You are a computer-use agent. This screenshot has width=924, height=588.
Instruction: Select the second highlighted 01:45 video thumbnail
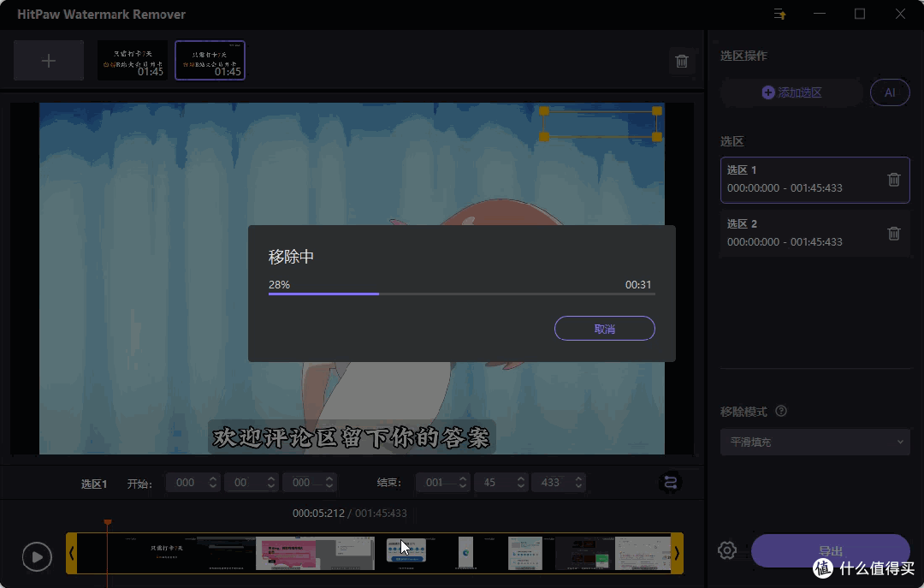point(210,61)
